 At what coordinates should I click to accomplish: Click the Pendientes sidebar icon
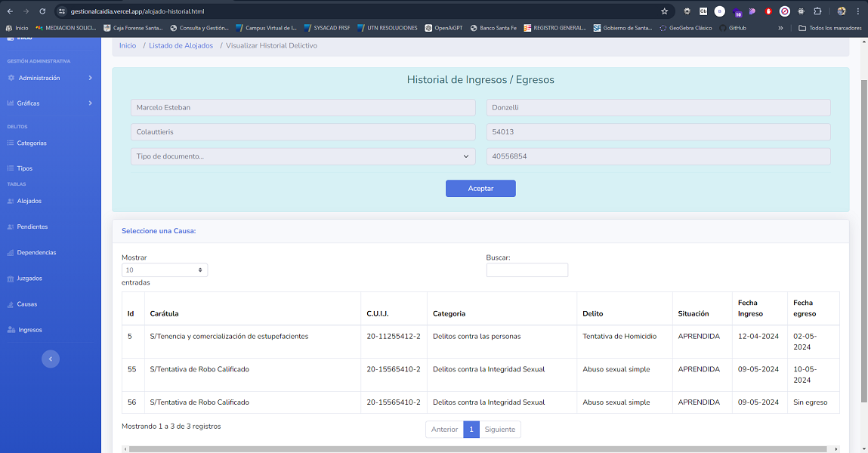point(11,227)
